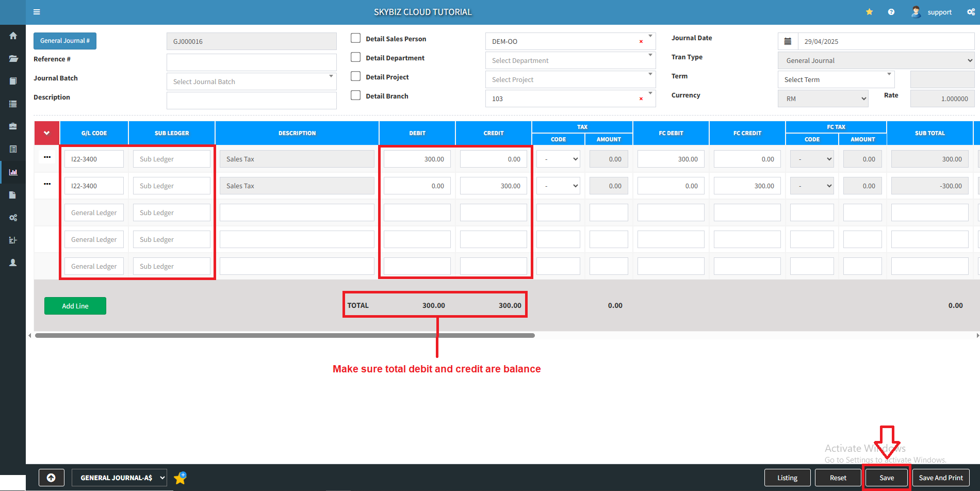Open the Currency RM dropdown

(x=823, y=99)
